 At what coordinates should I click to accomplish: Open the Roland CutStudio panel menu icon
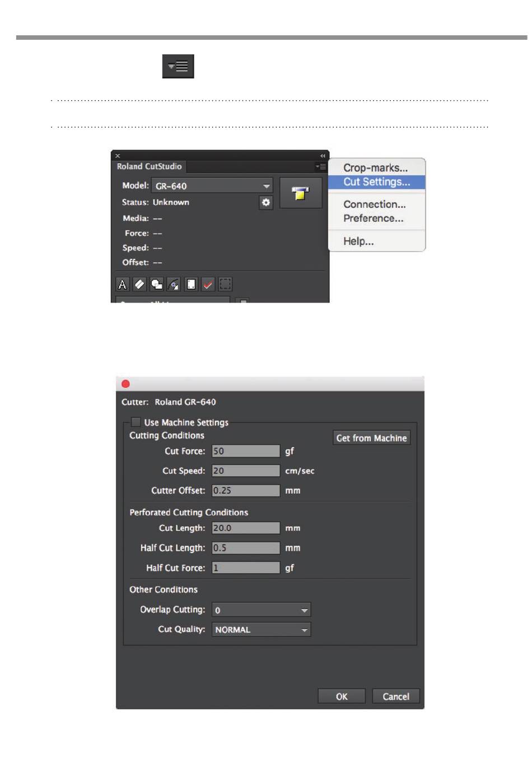point(320,166)
